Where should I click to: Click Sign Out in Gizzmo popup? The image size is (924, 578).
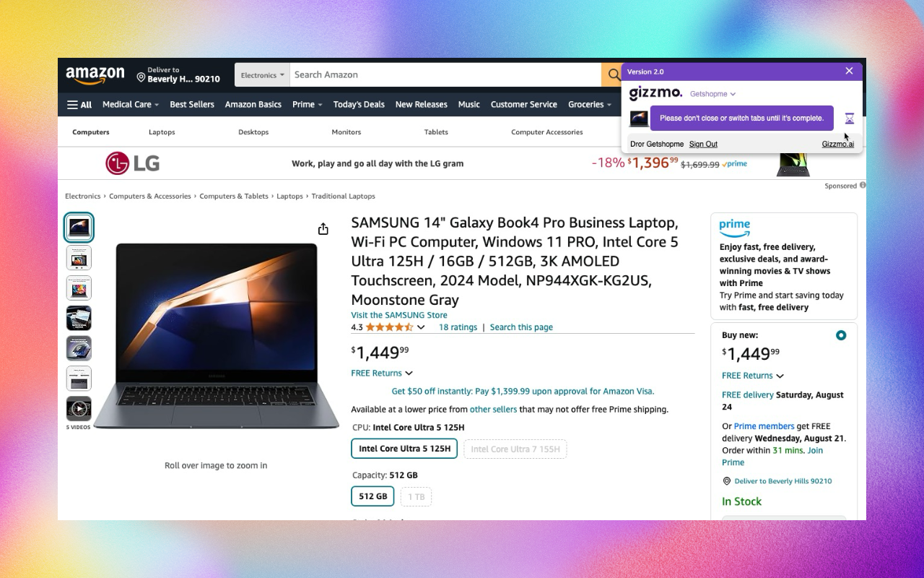tap(703, 144)
